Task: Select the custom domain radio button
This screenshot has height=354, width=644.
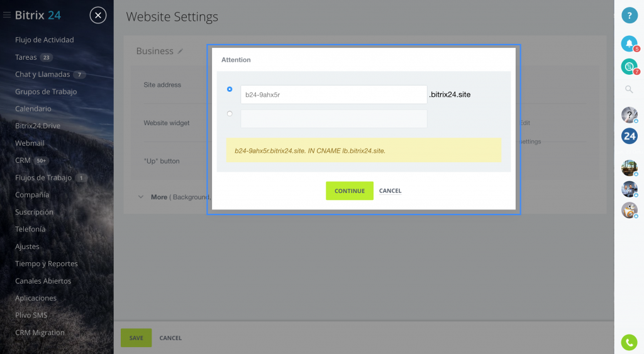Action: click(x=230, y=114)
